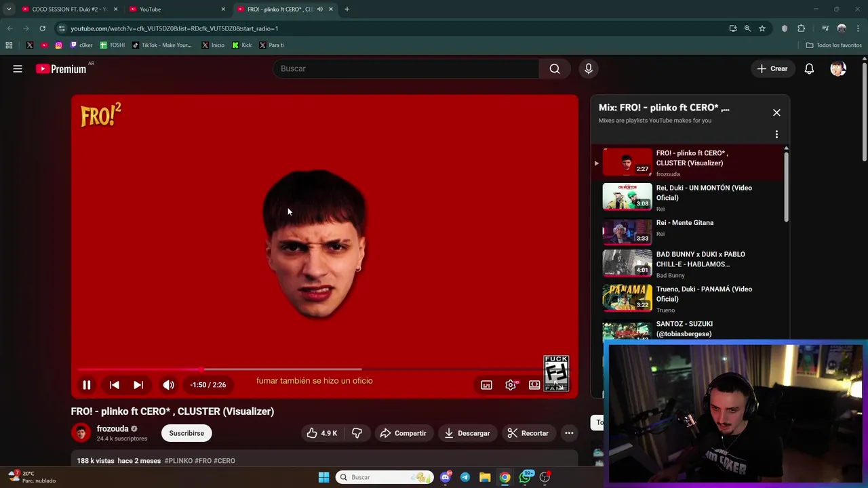Open Telegram from the taskbar
The height and width of the screenshot is (488, 868).
pyautogui.click(x=465, y=477)
